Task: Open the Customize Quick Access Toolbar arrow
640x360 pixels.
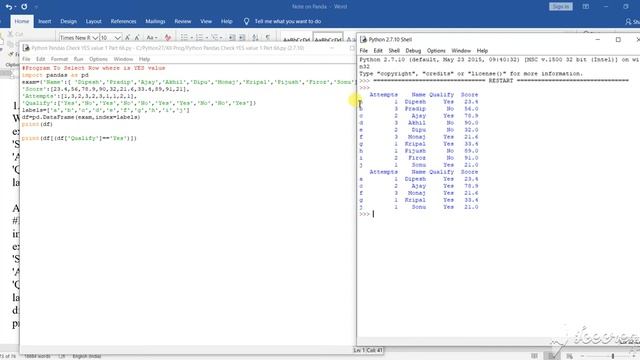Action: [36, 7]
